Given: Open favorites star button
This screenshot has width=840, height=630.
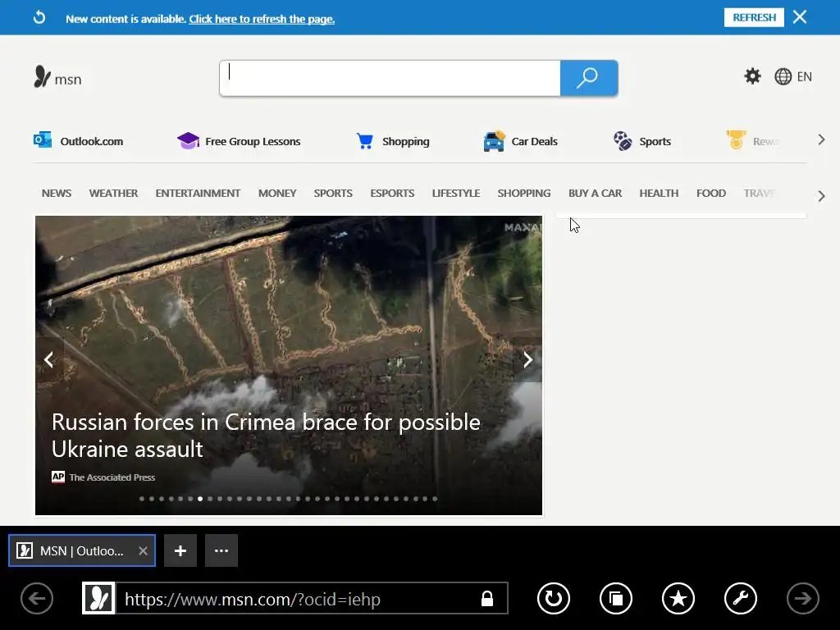Looking at the screenshot, I should [678, 598].
